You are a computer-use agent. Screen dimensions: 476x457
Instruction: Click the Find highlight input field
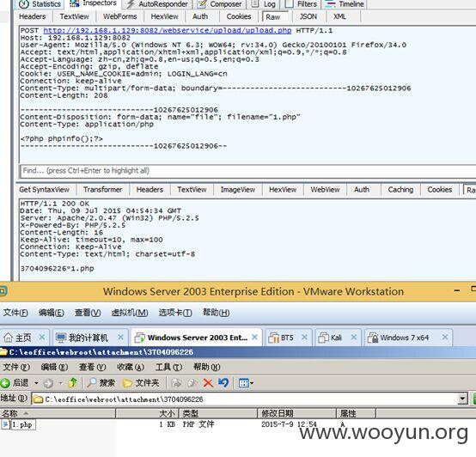(x=247, y=171)
